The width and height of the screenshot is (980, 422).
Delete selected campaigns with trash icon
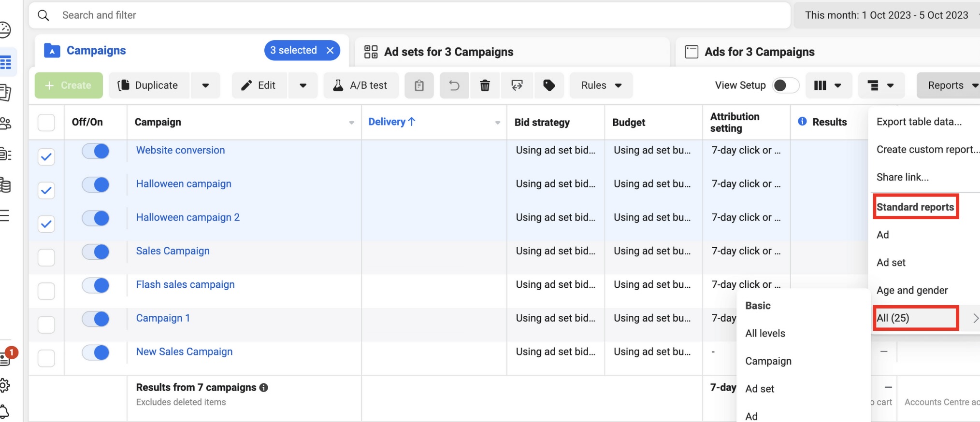(x=485, y=85)
